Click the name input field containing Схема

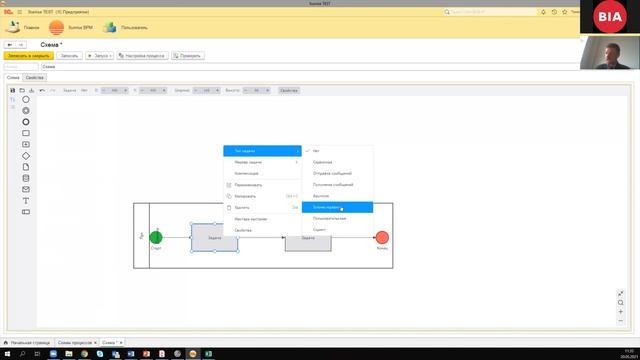(x=310, y=67)
